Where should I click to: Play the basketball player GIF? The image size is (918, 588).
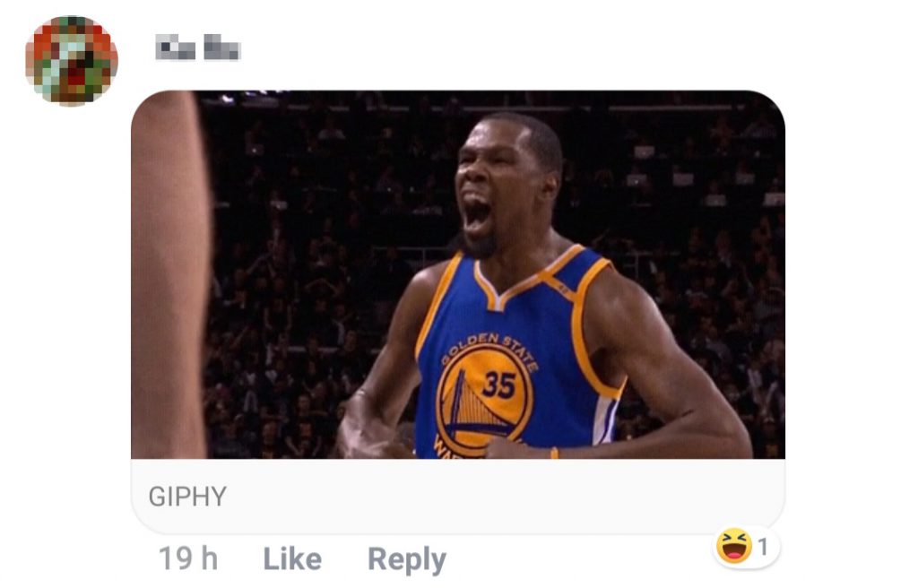point(458,274)
